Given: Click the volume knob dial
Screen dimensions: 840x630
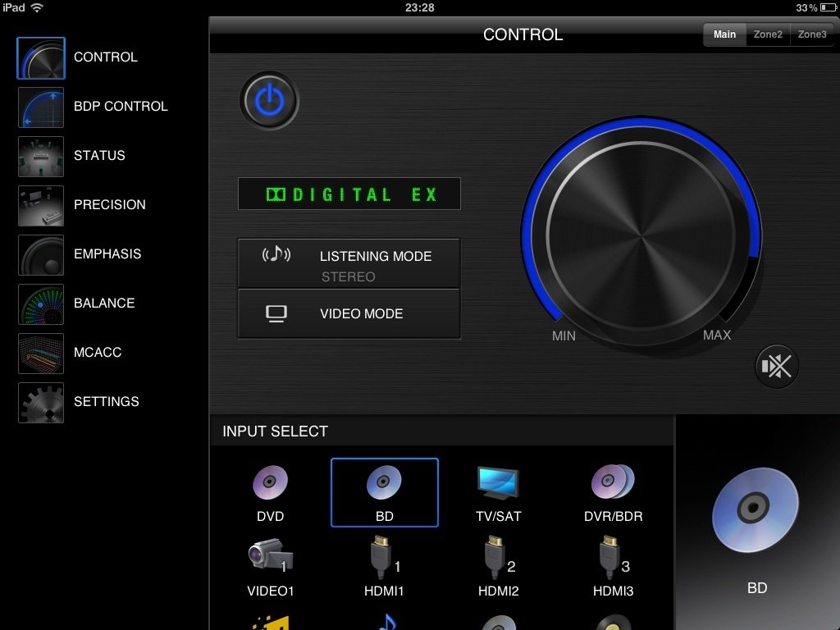Looking at the screenshot, I should pos(641,235).
